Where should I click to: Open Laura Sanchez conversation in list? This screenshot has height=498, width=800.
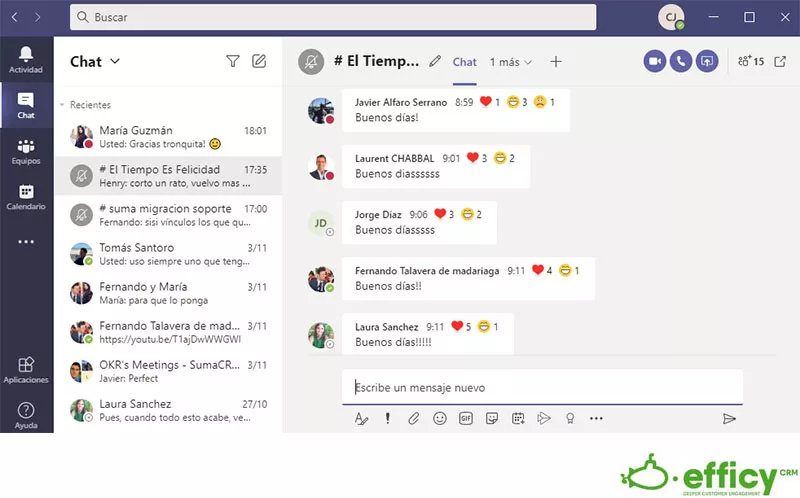coord(168,410)
